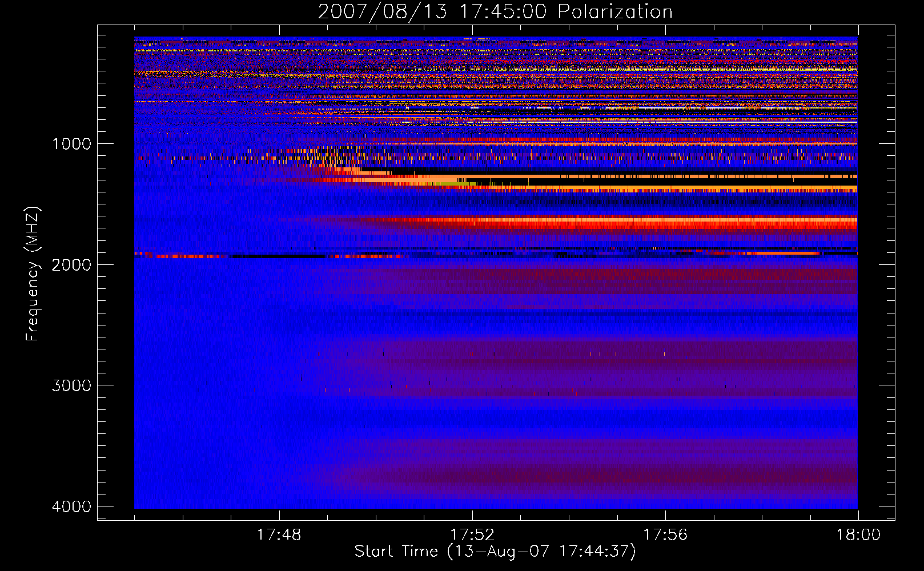Click the 17:52 time tick label
This screenshot has height=571, width=924.
coord(472,535)
